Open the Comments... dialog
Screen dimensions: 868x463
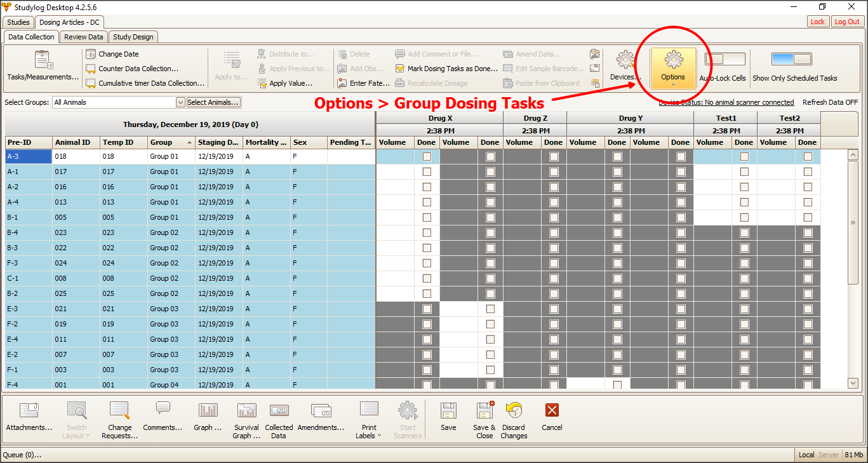point(163,417)
